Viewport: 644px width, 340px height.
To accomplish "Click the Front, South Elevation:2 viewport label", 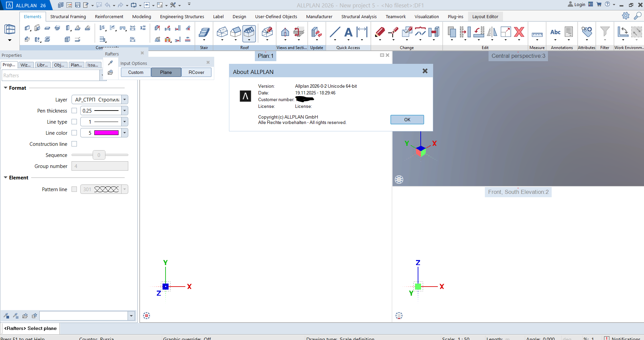I will 518,192.
